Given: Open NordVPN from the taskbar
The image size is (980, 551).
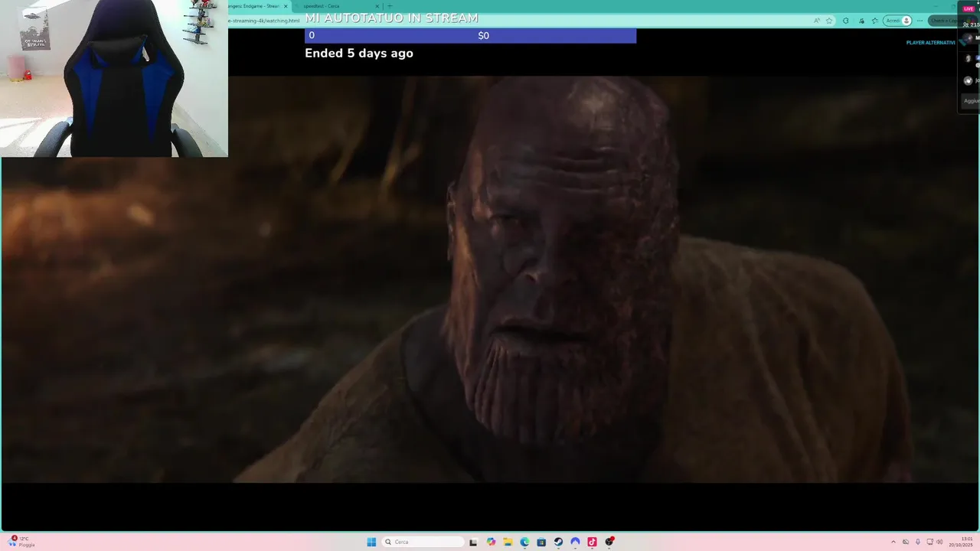Looking at the screenshot, I should [x=575, y=542].
